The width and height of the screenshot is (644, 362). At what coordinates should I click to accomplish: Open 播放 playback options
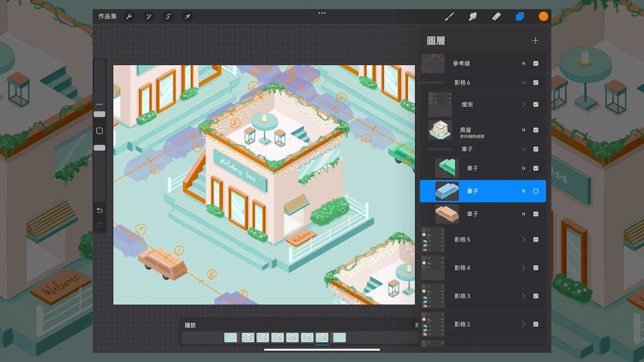click(190, 325)
